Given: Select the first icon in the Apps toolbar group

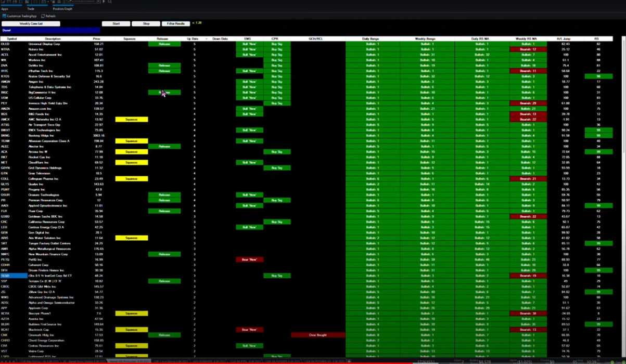Looking at the screenshot, I should 2,2.
